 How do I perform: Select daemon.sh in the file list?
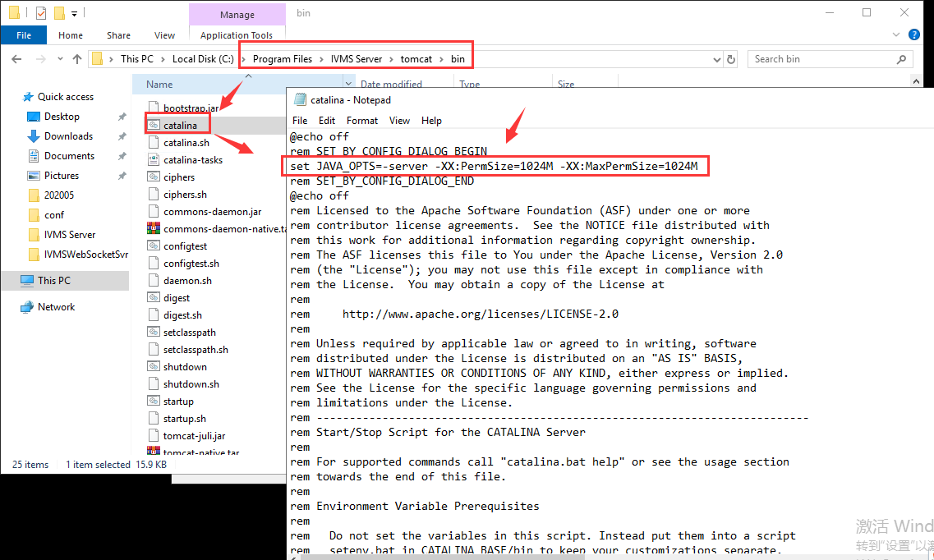point(187,281)
